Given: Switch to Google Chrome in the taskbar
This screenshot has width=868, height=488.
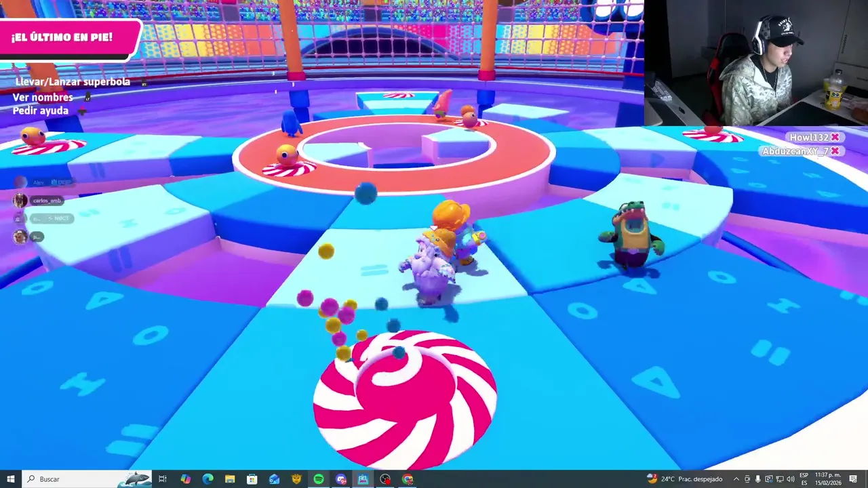Looking at the screenshot, I should 408,479.
